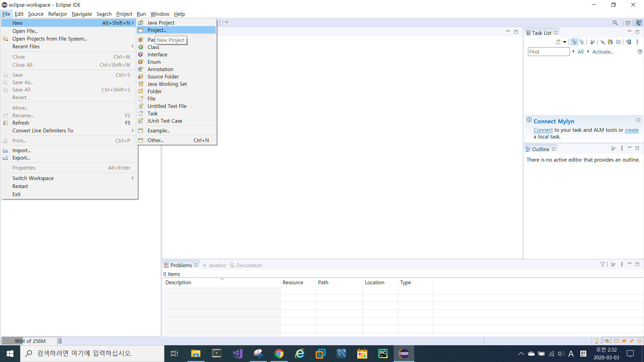Expand the All working set arrow
Image resolution: width=644 pixels, height=362 pixels.
(574, 52)
